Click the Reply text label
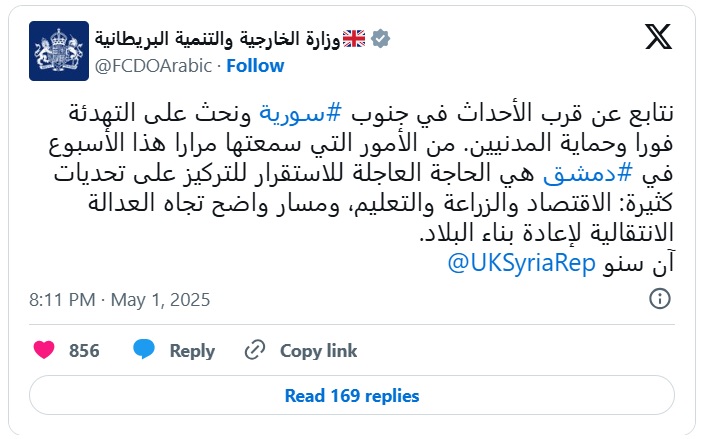 pyautogui.click(x=192, y=351)
